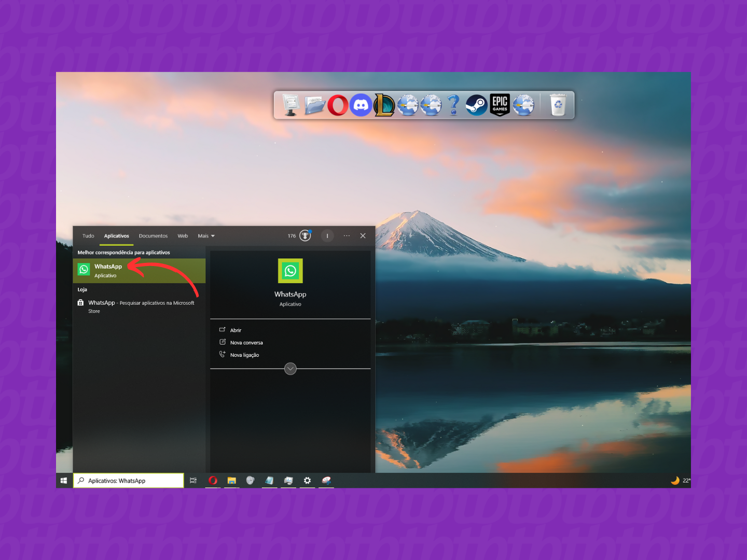The image size is (747, 560).
Task: Select the Aplicativos search tab
Action: point(117,236)
